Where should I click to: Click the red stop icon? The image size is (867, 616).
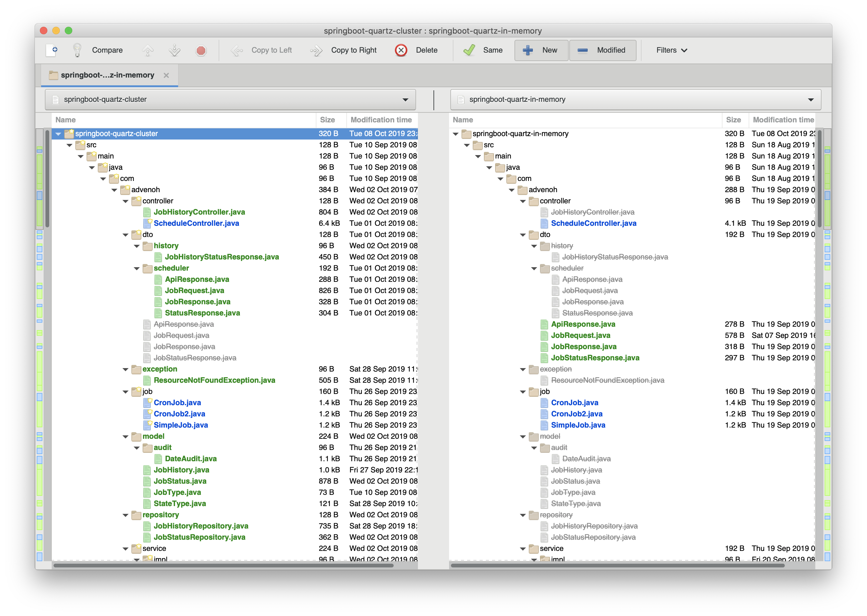coord(201,50)
